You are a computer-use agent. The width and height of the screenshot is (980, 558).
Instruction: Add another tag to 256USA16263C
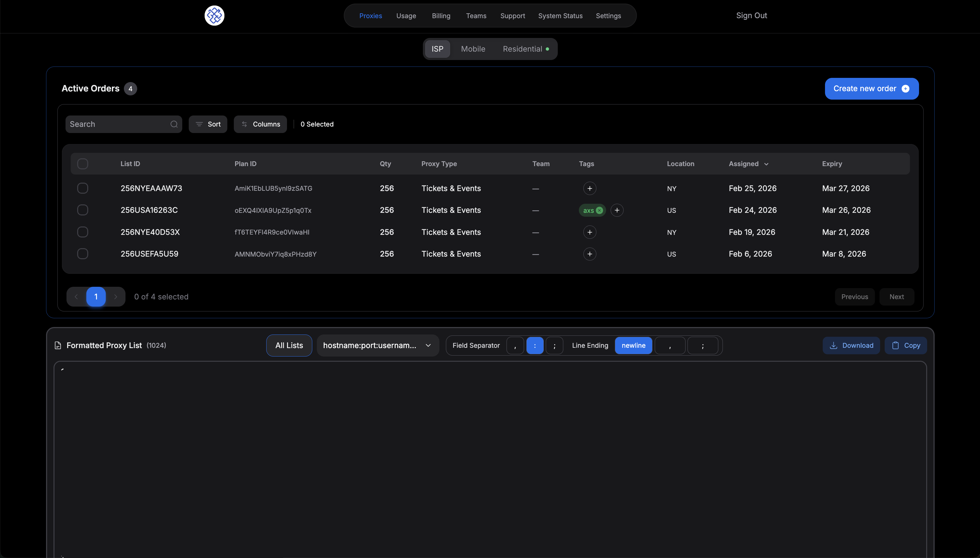pyautogui.click(x=616, y=211)
